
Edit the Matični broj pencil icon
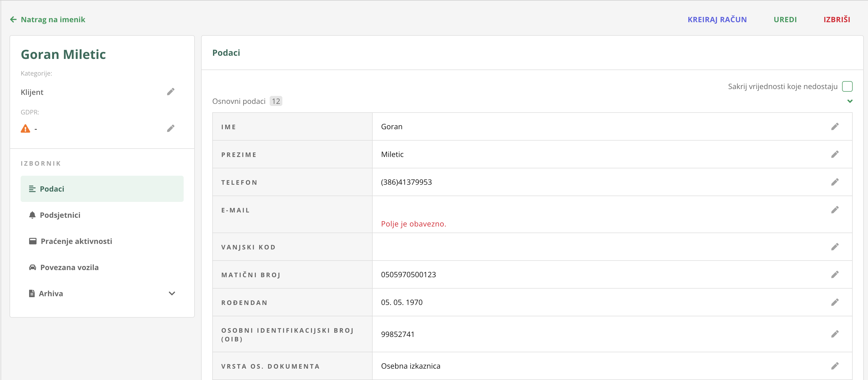click(835, 275)
